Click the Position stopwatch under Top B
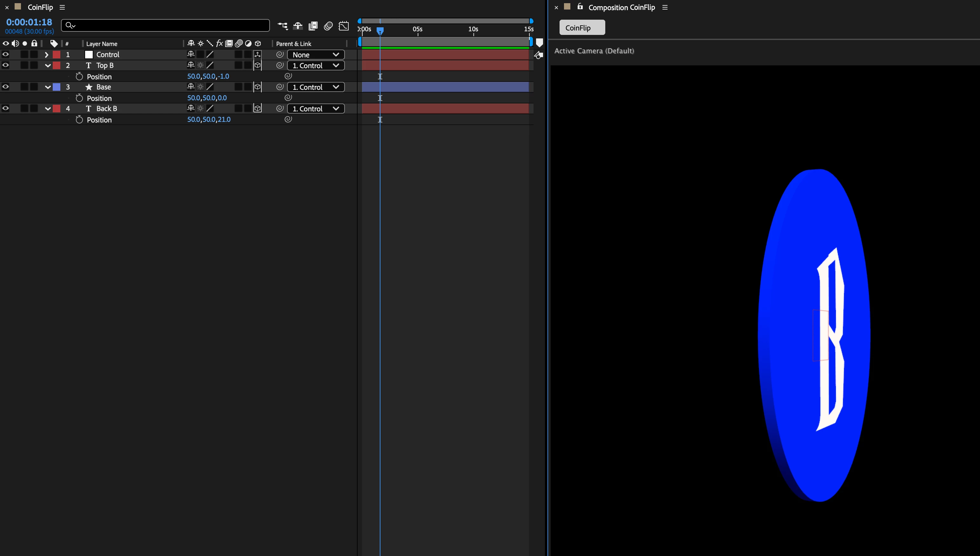This screenshot has width=980, height=556. pos(79,76)
